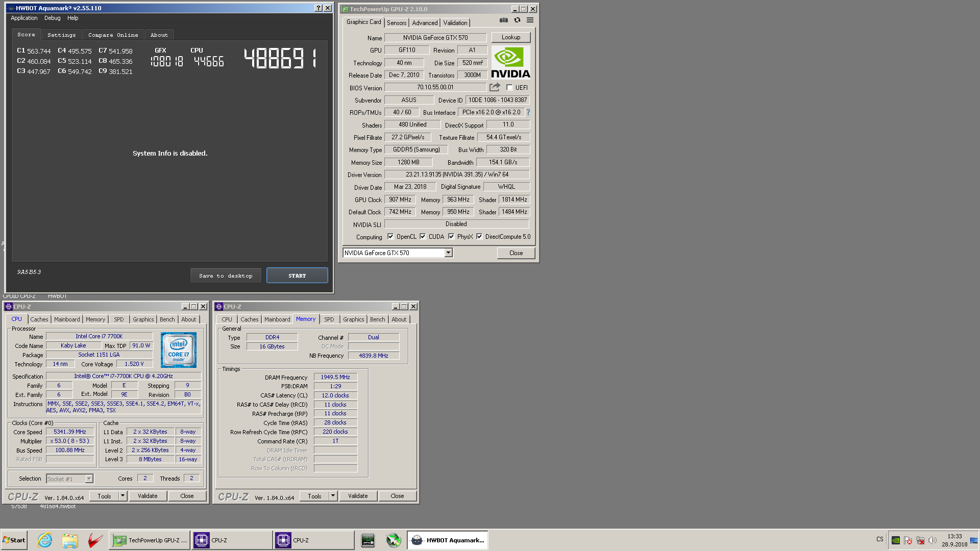Click the Intel Core i7 badge in CPU-Z
This screenshot has width=980, height=551.
[x=179, y=350]
